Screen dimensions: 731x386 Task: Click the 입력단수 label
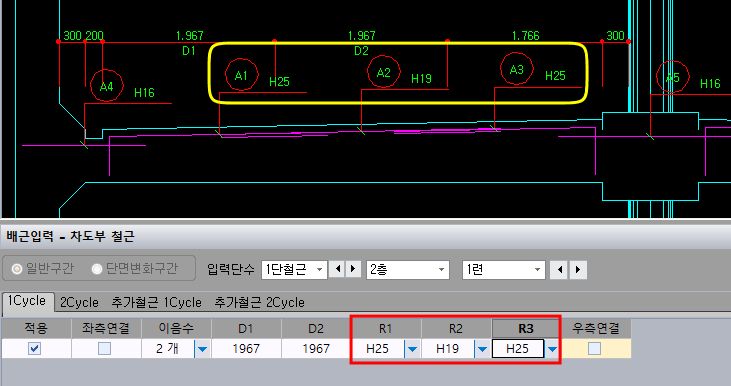(231, 269)
